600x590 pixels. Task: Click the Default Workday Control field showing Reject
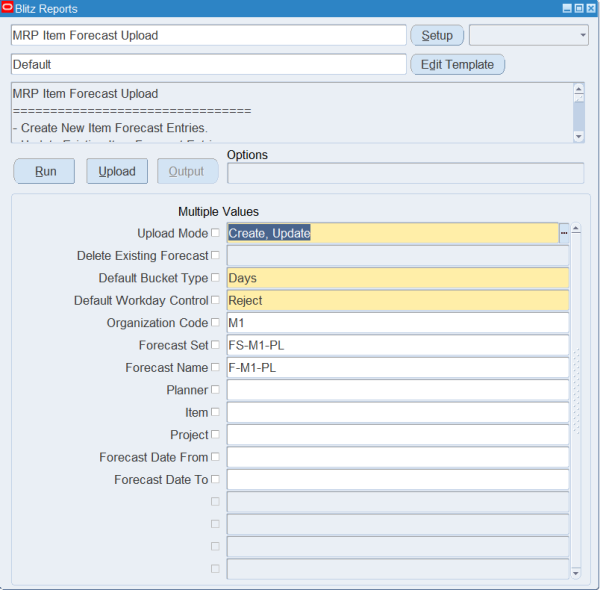[398, 300]
